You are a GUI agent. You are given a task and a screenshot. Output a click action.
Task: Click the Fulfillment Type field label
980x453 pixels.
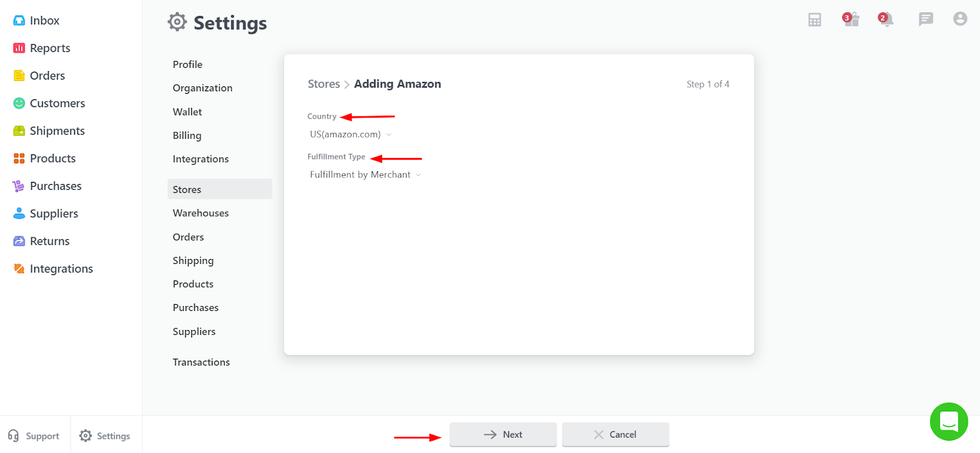336,157
